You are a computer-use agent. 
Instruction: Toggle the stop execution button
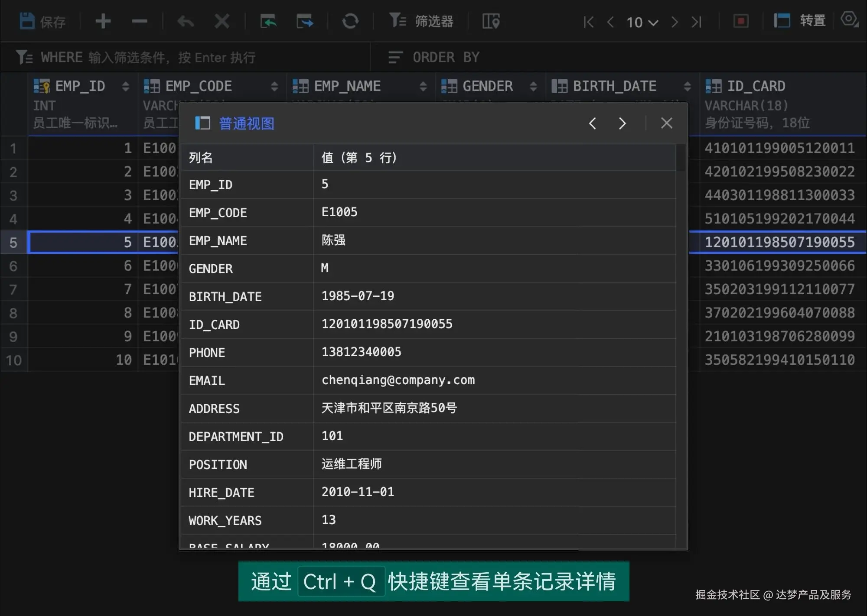coord(741,21)
